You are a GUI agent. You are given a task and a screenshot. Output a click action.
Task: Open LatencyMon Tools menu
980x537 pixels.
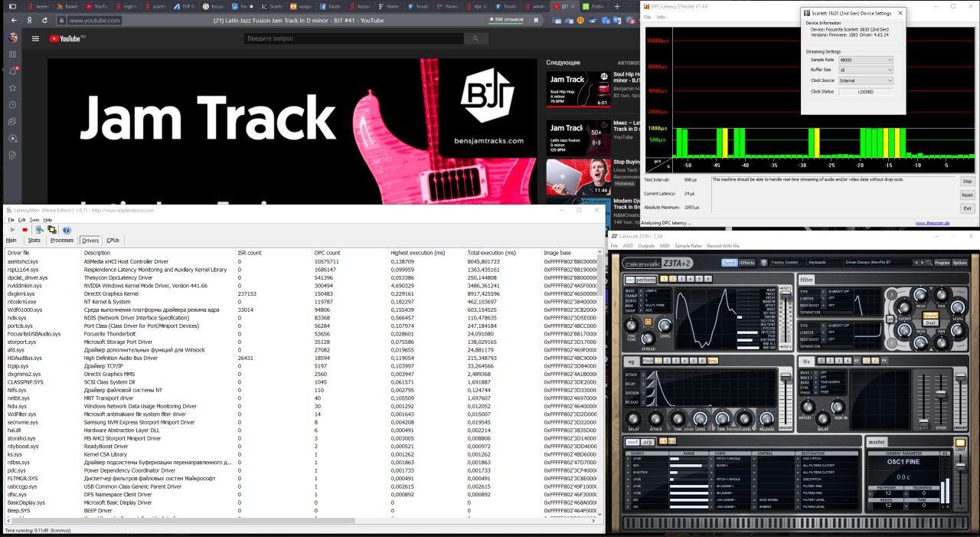(34, 220)
